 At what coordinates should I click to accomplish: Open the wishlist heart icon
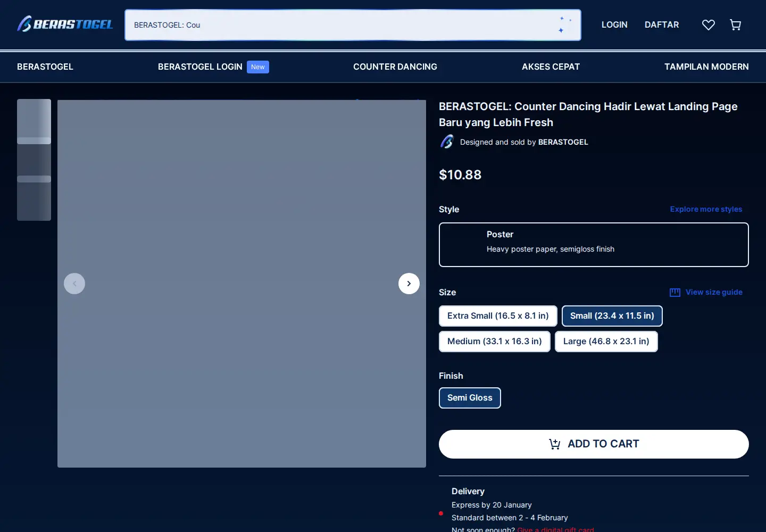coord(709,25)
